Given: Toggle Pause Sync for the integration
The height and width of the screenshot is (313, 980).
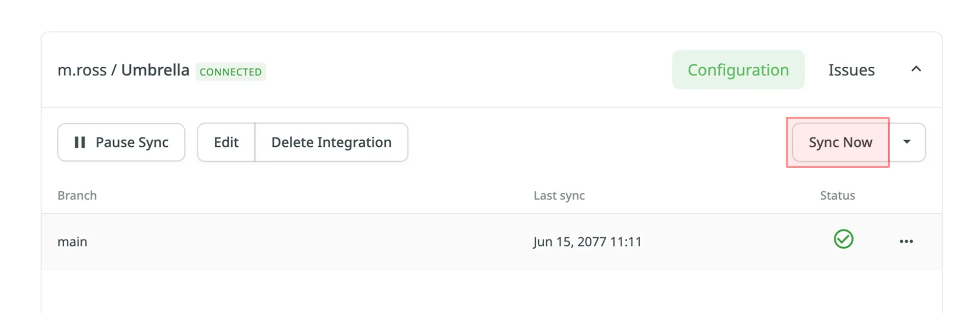Looking at the screenshot, I should pyautogui.click(x=121, y=142).
